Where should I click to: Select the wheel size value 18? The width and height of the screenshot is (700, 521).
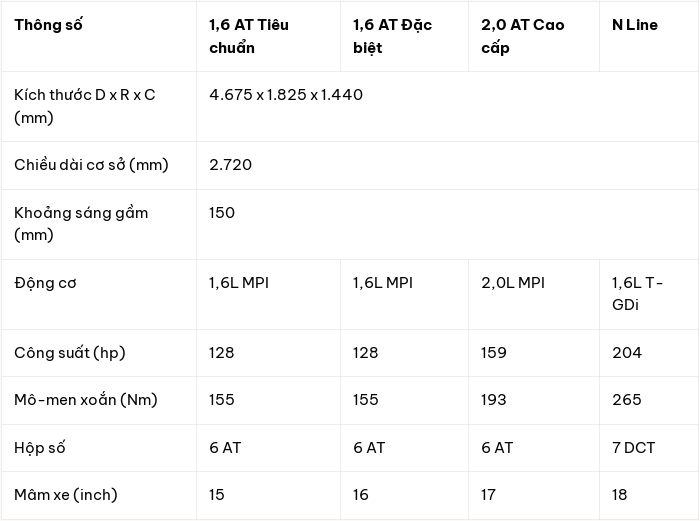(x=620, y=495)
